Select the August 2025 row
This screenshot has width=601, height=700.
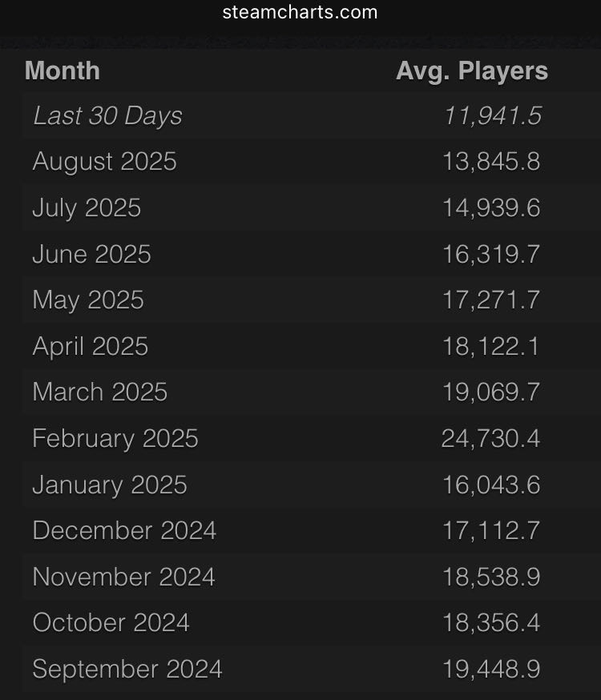coord(104,162)
